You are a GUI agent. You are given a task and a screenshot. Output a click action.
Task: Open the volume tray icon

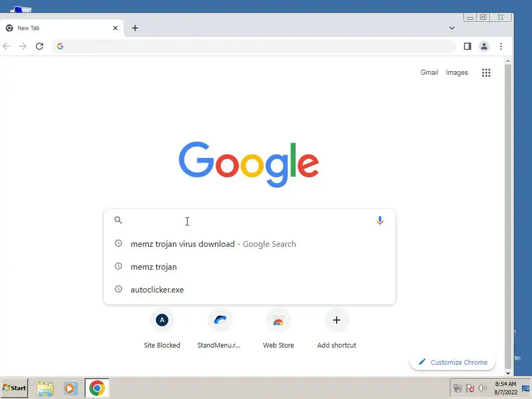pos(482,388)
